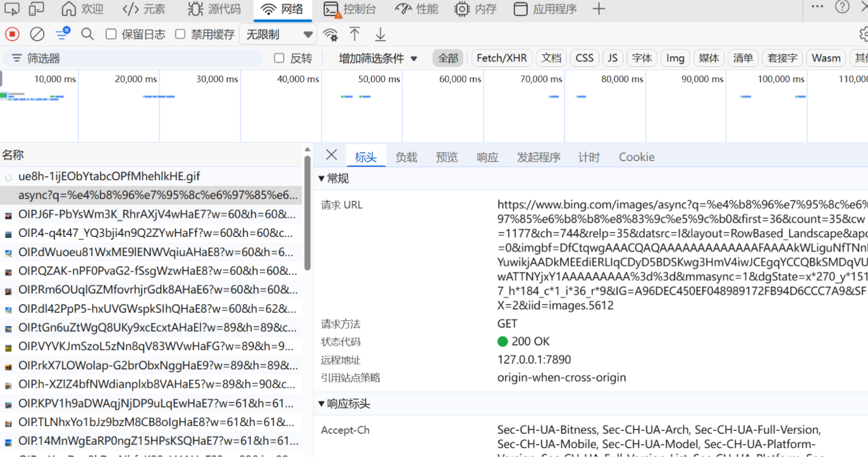The image size is (868, 458).
Task: Click the import HAR upload arrow
Action: 355,34
